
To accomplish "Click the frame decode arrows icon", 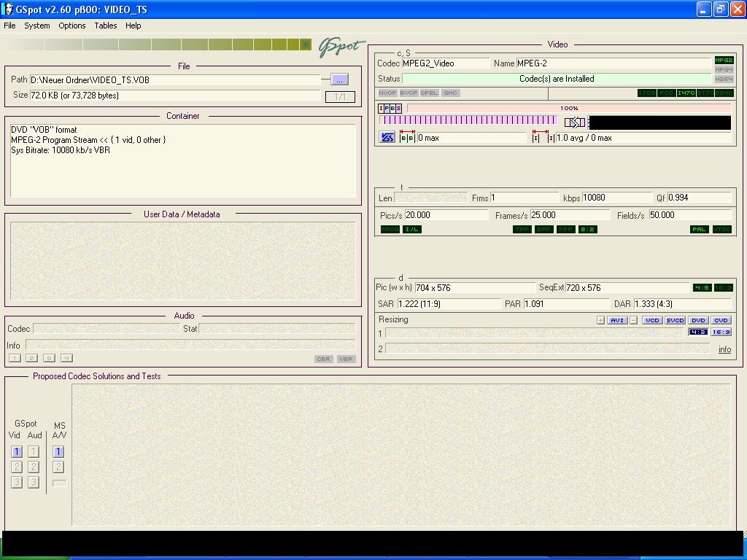I will pyautogui.click(x=575, y=122).
